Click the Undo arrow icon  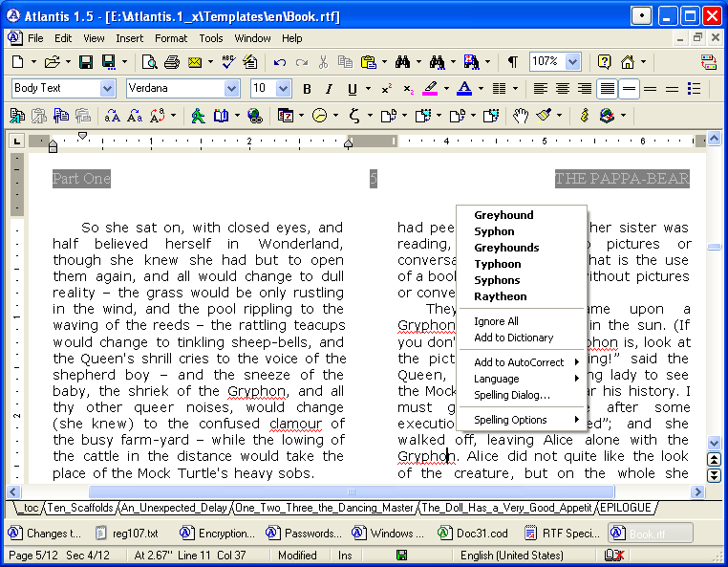coord(280,62)
